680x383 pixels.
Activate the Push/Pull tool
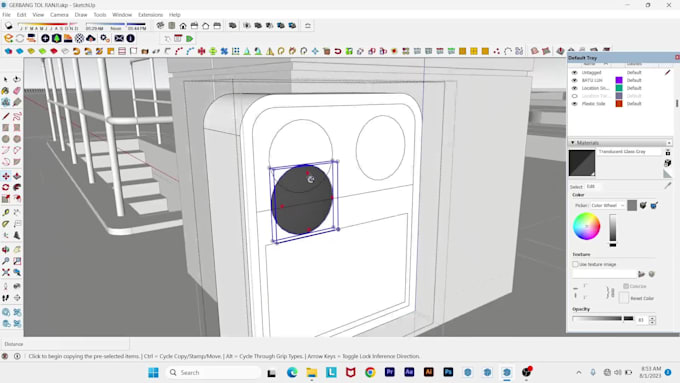pos(17,176)
